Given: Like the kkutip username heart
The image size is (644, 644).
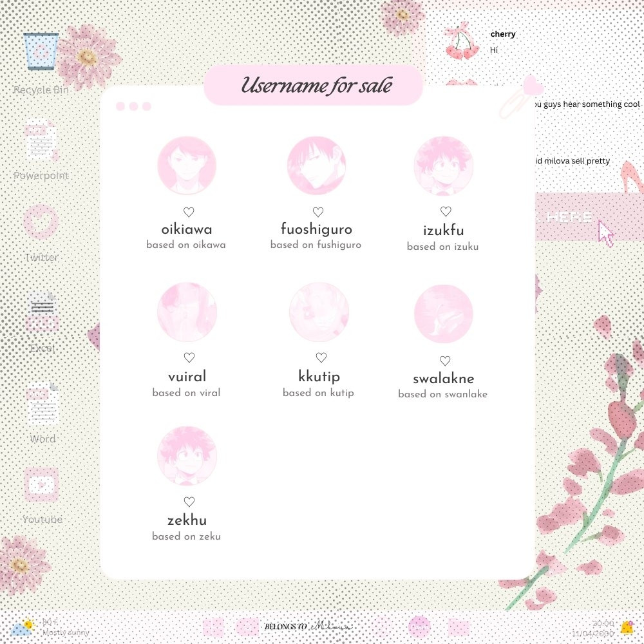Looking at the screenshot, I should (x=321, y=357).
